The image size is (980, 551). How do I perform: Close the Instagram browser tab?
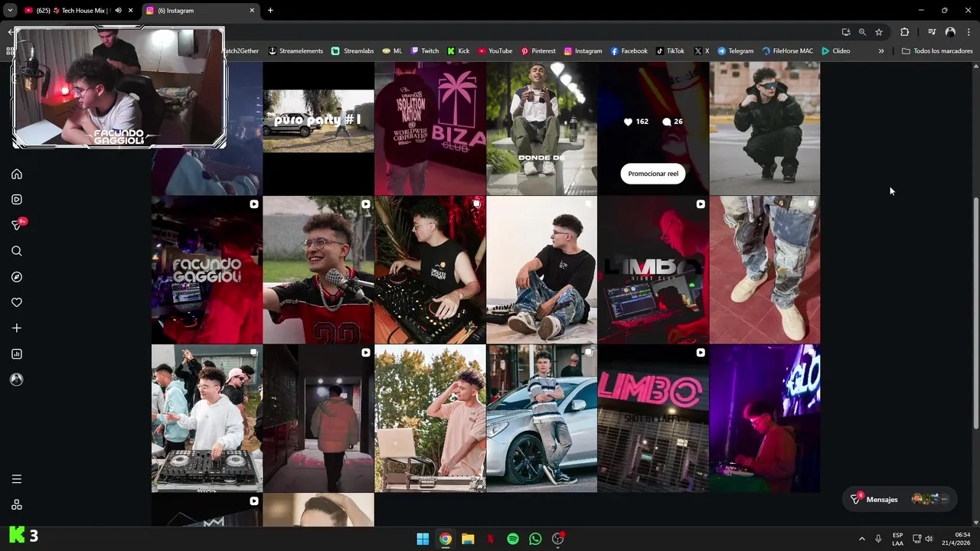click(252, 11)
